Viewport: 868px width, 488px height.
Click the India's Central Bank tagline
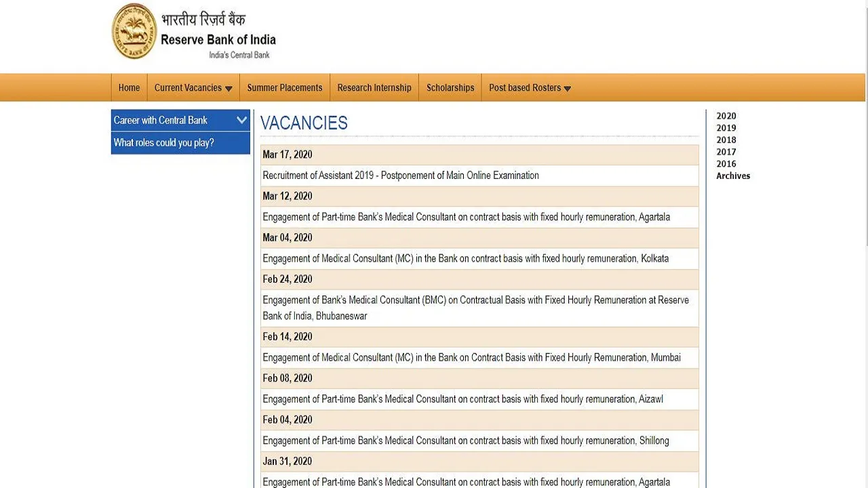pos(239,55)
